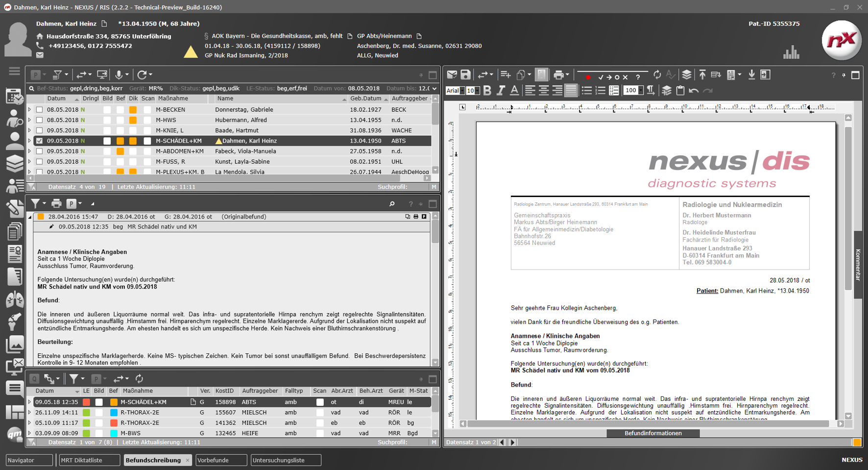Toggle italic formatting

(501, 91)
